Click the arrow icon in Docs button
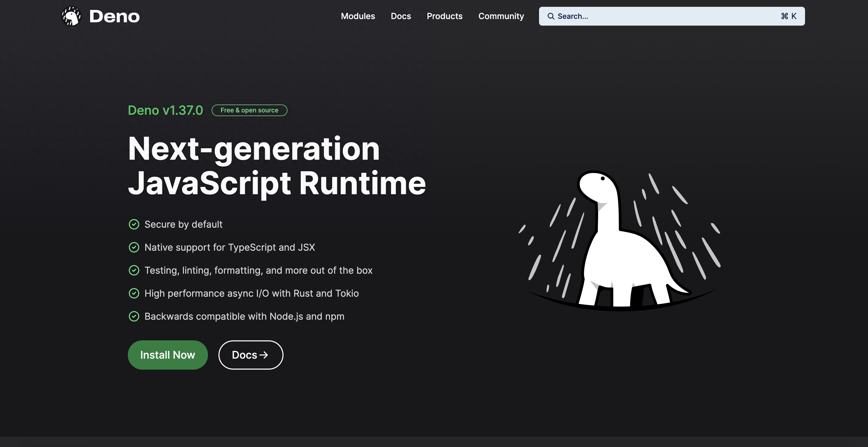Image resolution: width=868 pixels, height=447 pixels. 264,355
